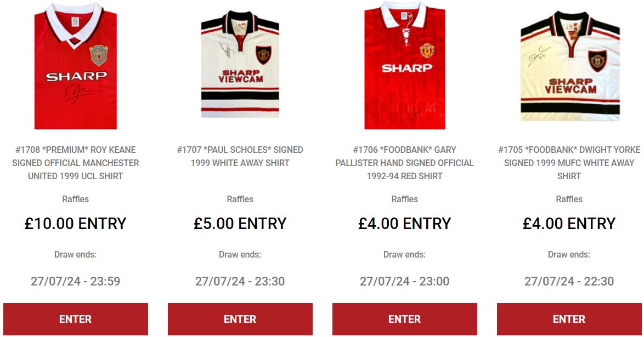The width and height of the screenshot is (644, 337).
Task: Click the £5.00 ENTRY price
Action: pos(240,224)
